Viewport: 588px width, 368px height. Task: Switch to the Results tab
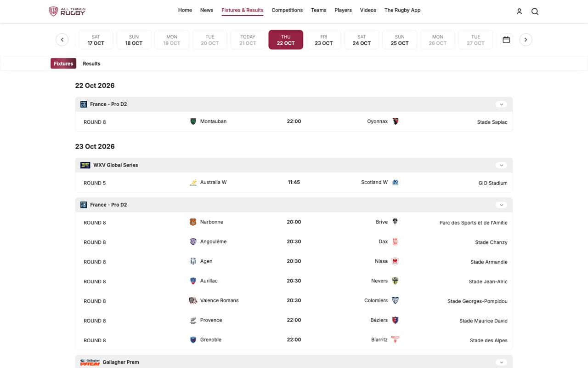point(91,63)
